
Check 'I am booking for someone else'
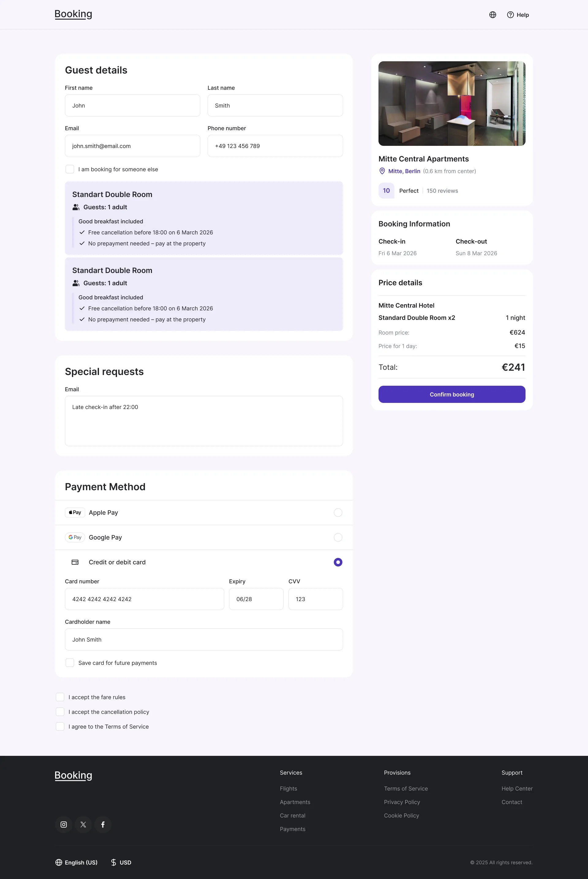click(x=70, y=169)
